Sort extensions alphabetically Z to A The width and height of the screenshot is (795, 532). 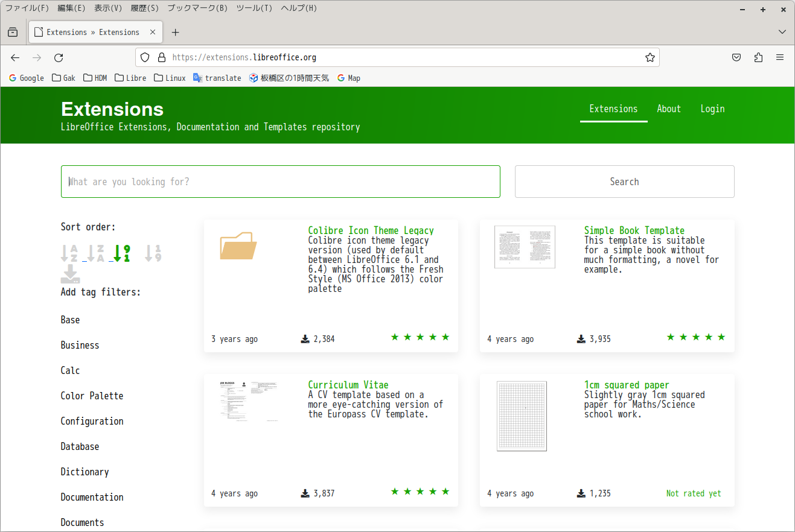coord(96,253)
